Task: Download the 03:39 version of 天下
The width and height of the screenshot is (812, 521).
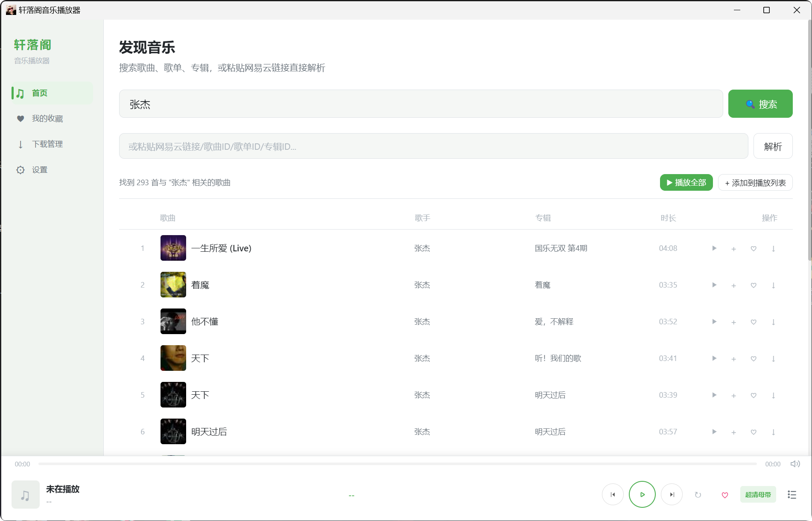Action: click(x=773, y=396)
